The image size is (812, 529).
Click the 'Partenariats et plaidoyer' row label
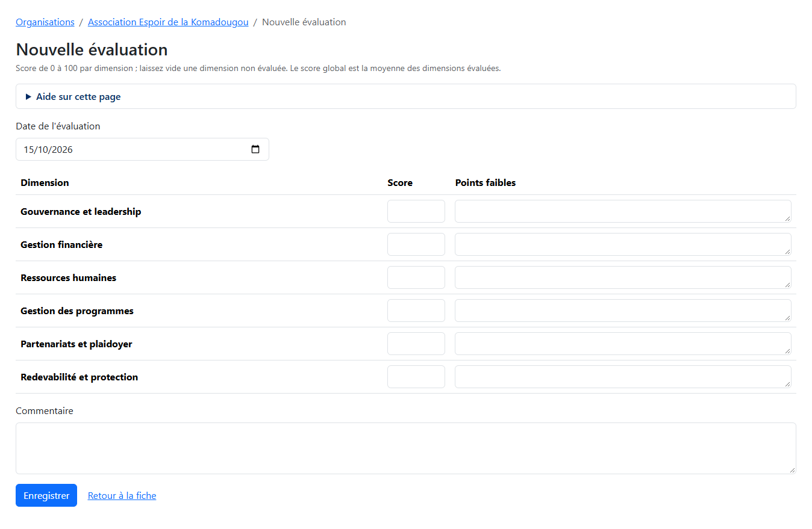coord(77,344)
